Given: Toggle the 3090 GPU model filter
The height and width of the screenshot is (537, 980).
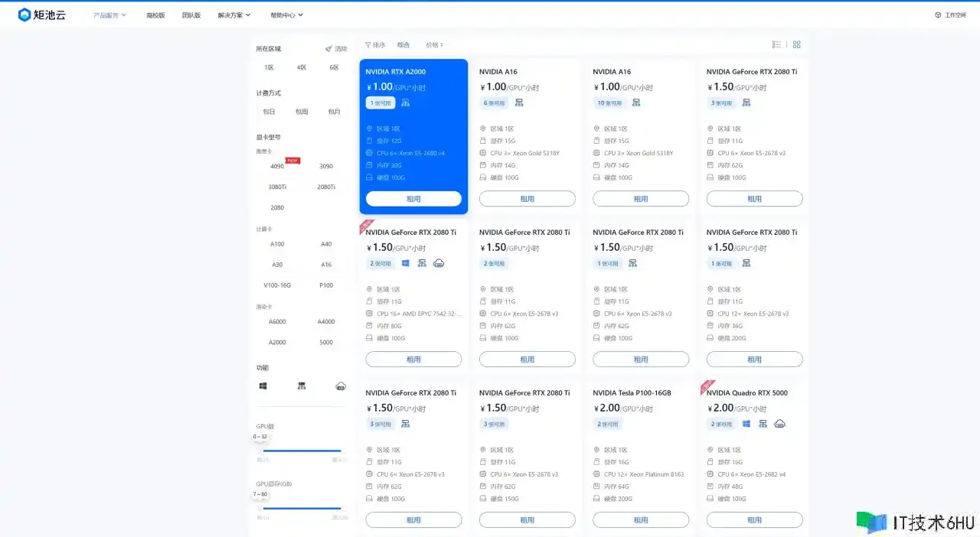Looking at the screenshot, I should coord(326,166).
